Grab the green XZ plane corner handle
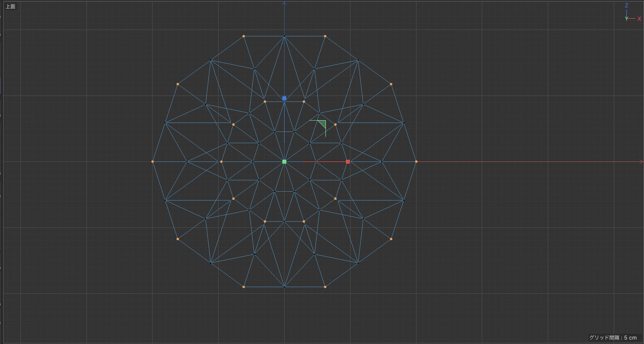This screenshot has height=344, width=644. click(322, 124)
